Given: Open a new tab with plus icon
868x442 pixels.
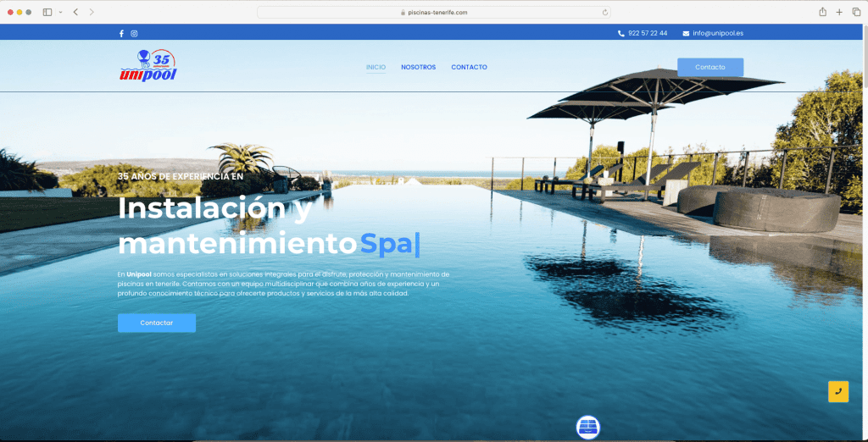Looking at the screenshot, I should pos(839,12).
